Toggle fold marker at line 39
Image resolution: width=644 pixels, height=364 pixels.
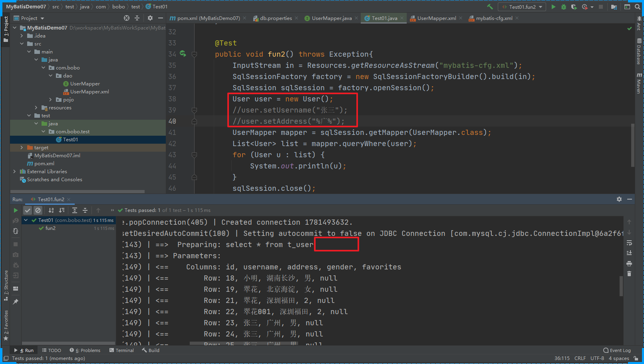[194, 110]
